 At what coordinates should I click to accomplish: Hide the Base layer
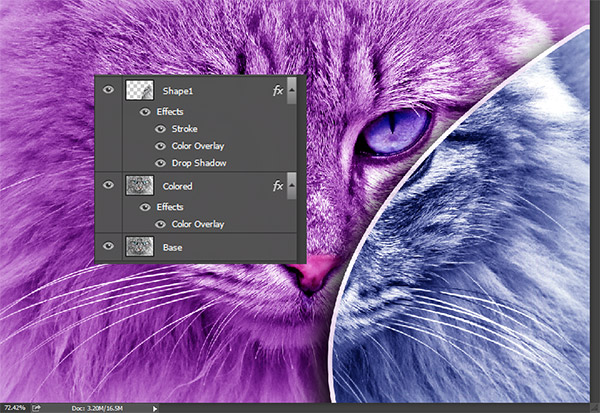[x=109, y=246]
